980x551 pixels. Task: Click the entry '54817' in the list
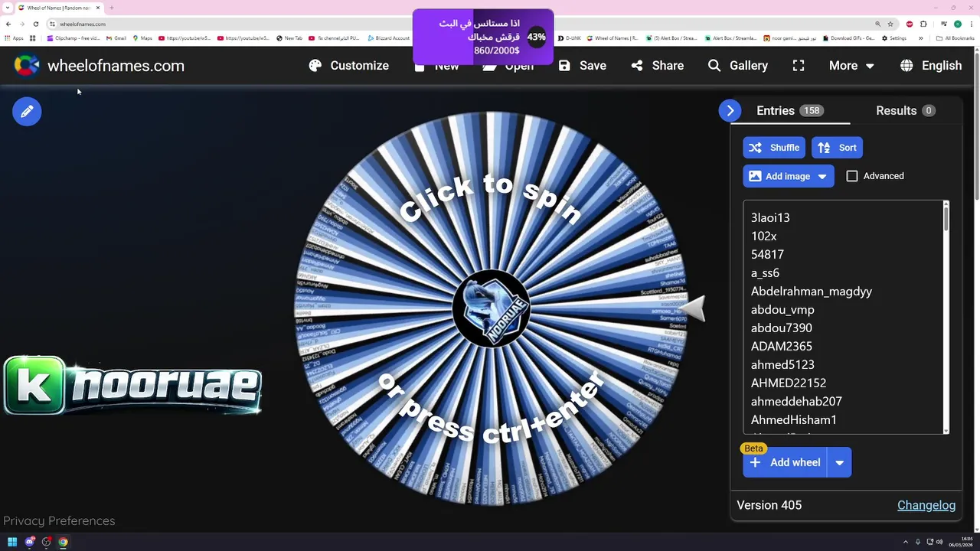click(x=767, y=255)
